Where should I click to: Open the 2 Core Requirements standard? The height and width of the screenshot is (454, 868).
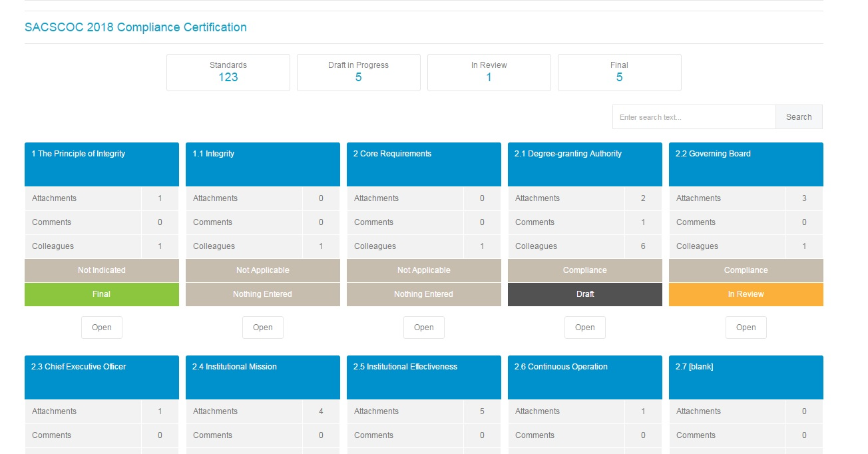click(424, 328)
